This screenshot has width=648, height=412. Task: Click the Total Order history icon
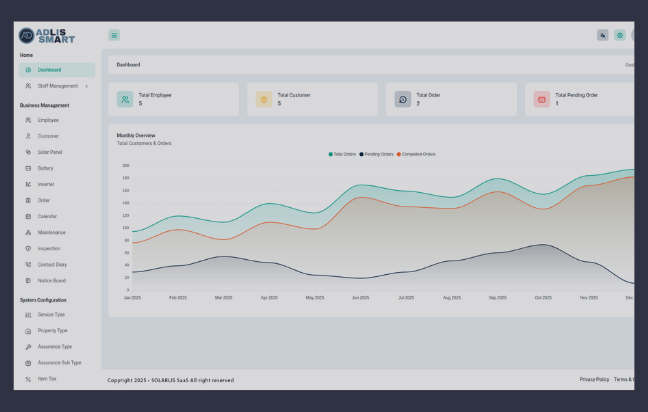pos(402,99)
